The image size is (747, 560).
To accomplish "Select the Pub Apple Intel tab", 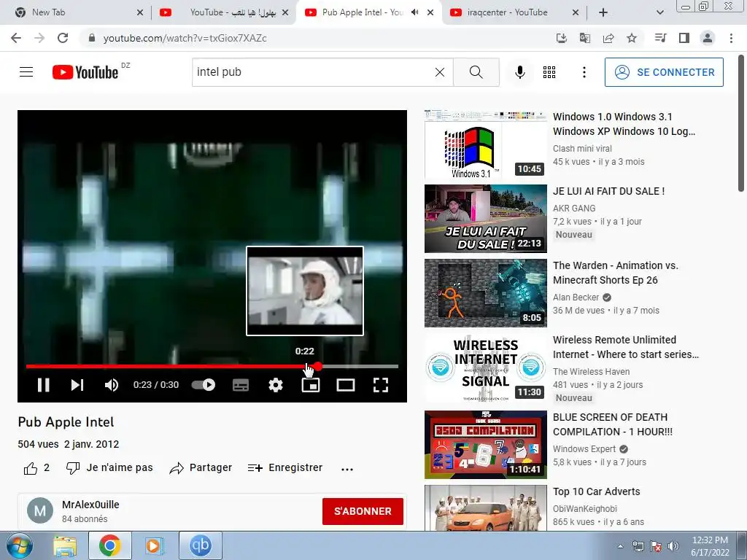I will (362, 12).
